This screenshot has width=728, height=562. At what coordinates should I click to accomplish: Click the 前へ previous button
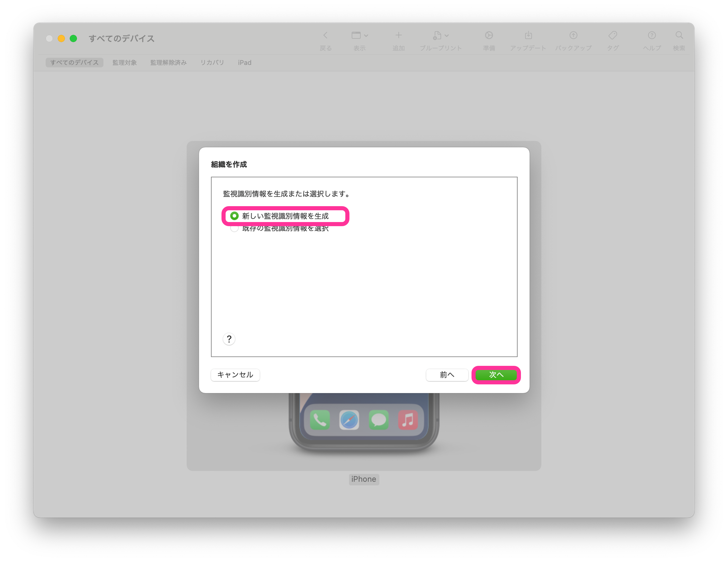447,375
